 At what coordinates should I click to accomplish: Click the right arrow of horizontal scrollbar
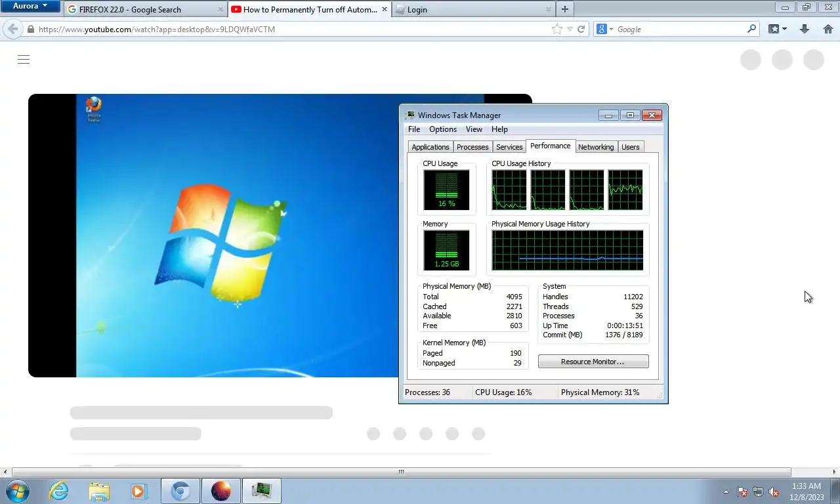pos(835,472)
